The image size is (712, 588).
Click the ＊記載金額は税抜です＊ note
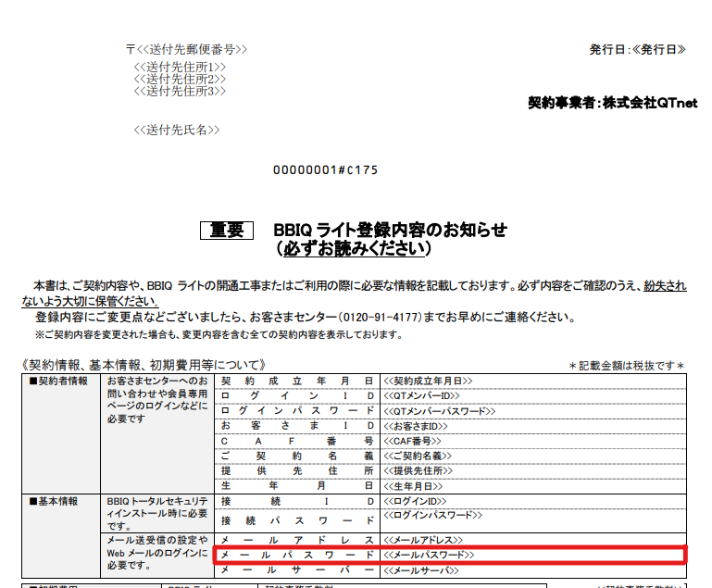pos(626,366)
